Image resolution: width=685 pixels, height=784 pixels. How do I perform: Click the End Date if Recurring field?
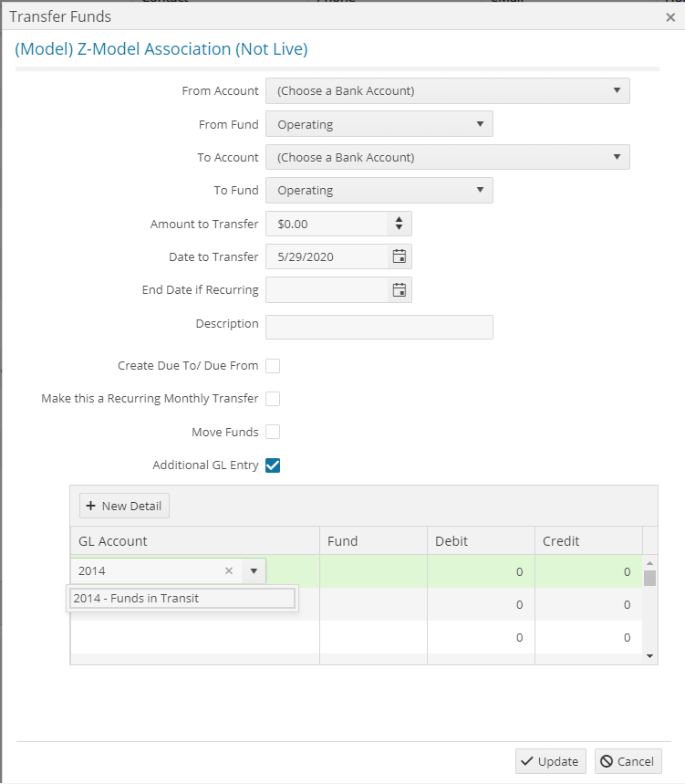click(327, 290)
